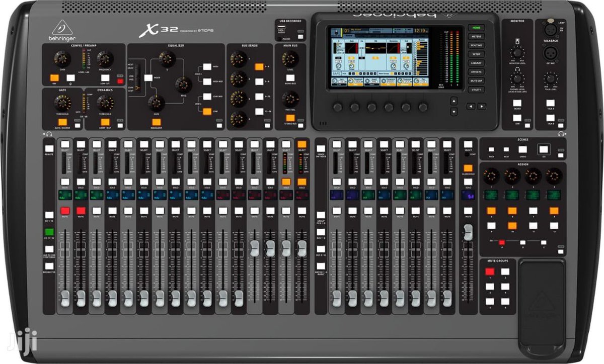
Task: Select Bus Sends 1-4 bank button
Action: point(259,67)
